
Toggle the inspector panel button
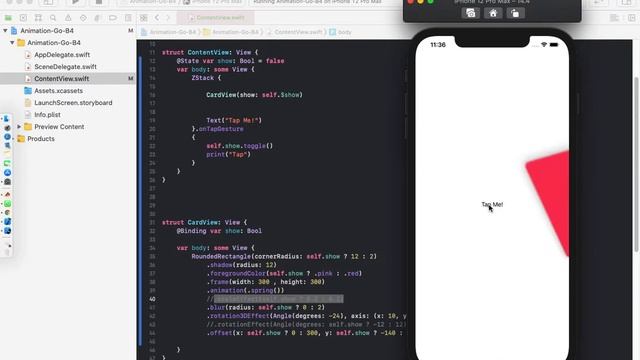[627, 2]
